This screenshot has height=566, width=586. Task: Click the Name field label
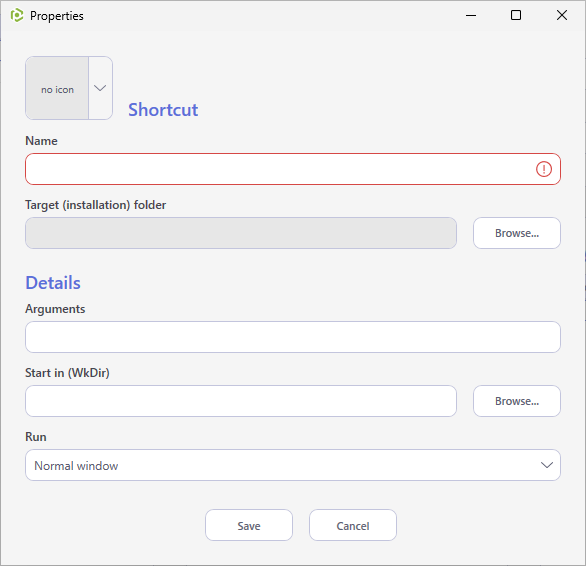coord(41,141)
